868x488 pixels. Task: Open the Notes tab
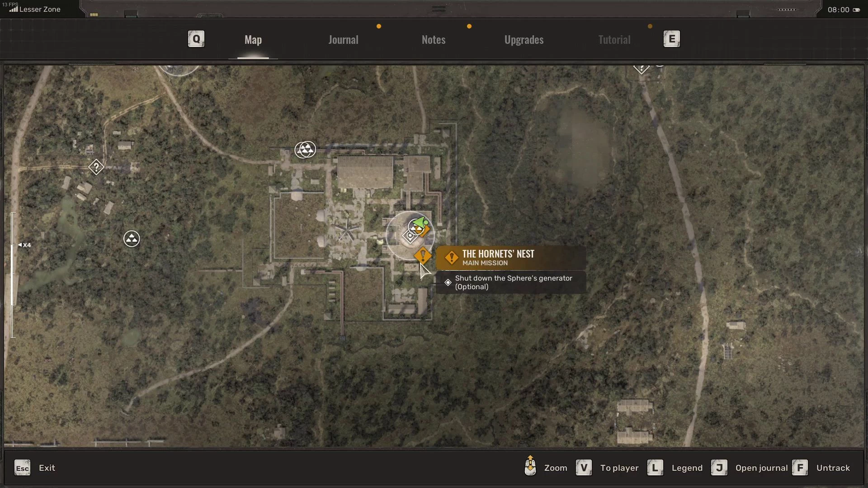click(x=433, y=40)
